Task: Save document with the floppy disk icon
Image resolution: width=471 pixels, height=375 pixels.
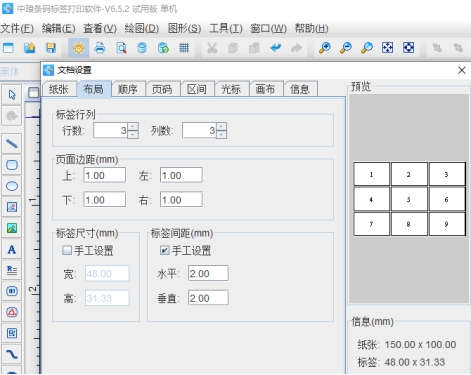Action: tap(51, 48)
